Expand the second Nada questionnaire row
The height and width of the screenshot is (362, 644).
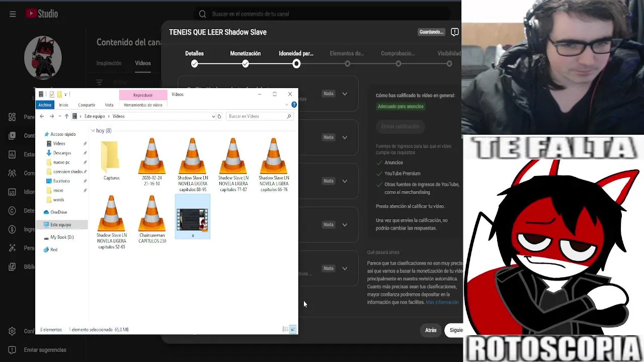tap(345, 137)
